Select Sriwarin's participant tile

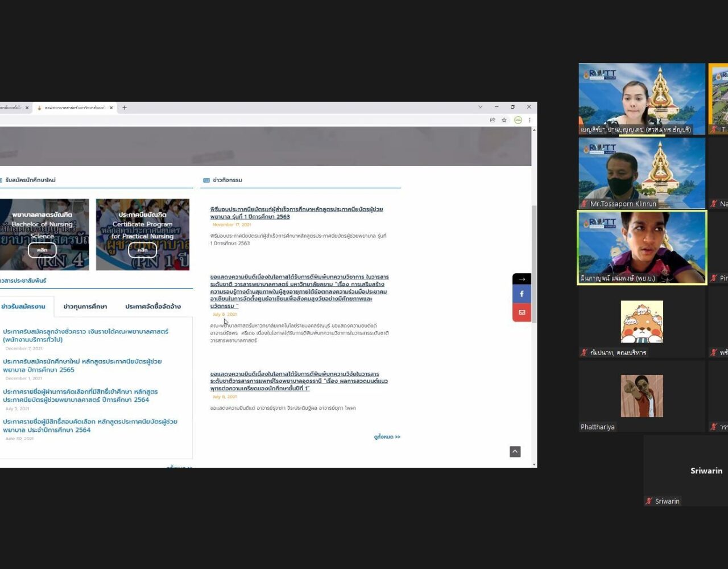686,471
